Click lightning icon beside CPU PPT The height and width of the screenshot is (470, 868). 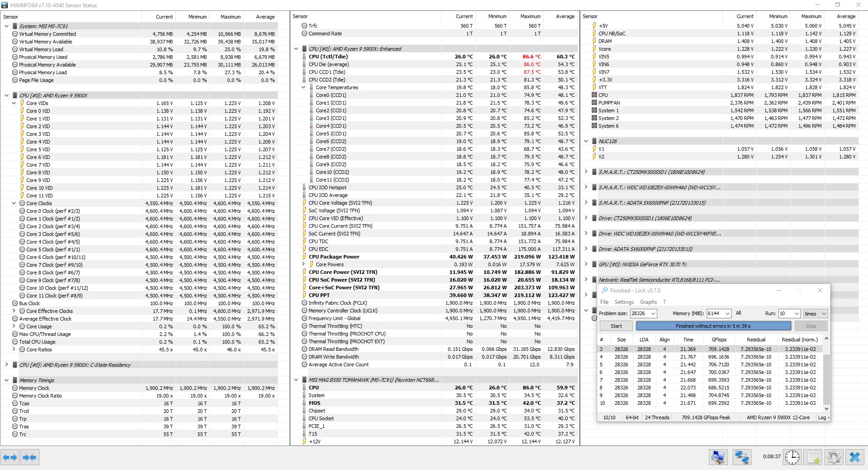coord(304,295)
